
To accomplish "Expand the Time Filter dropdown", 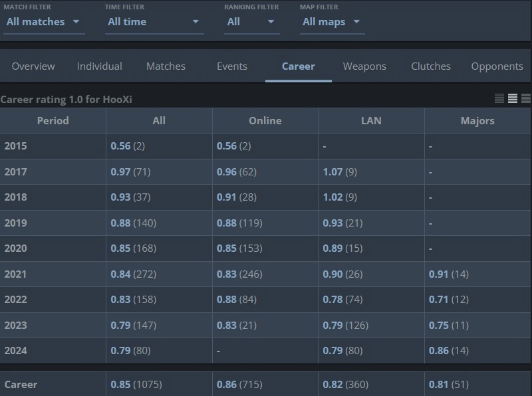I will tap(154, 22).
